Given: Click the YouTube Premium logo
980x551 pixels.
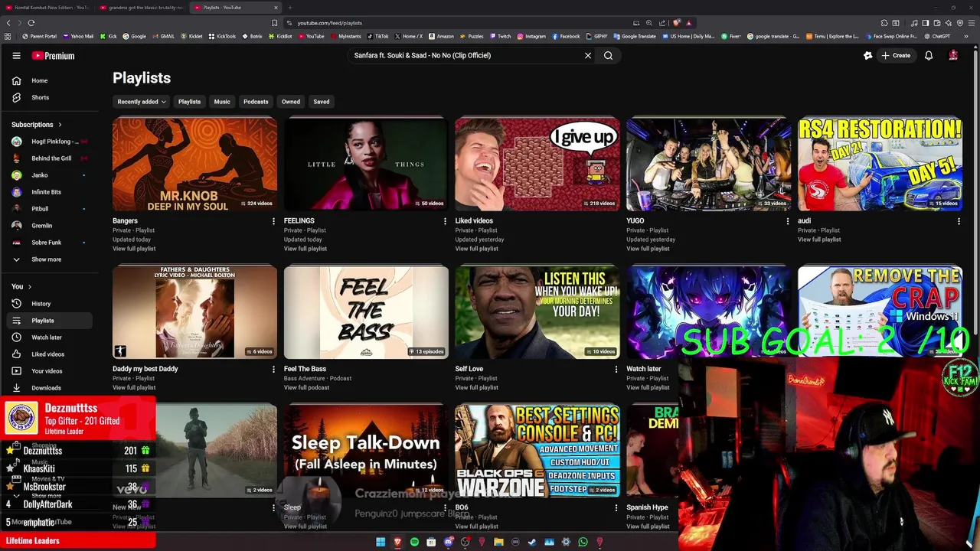Looking at the screenshot, I should click(x=53, y=56).
